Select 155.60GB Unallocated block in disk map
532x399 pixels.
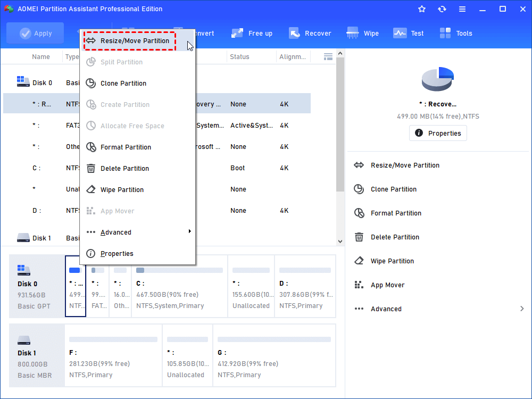tap(251, 286)
